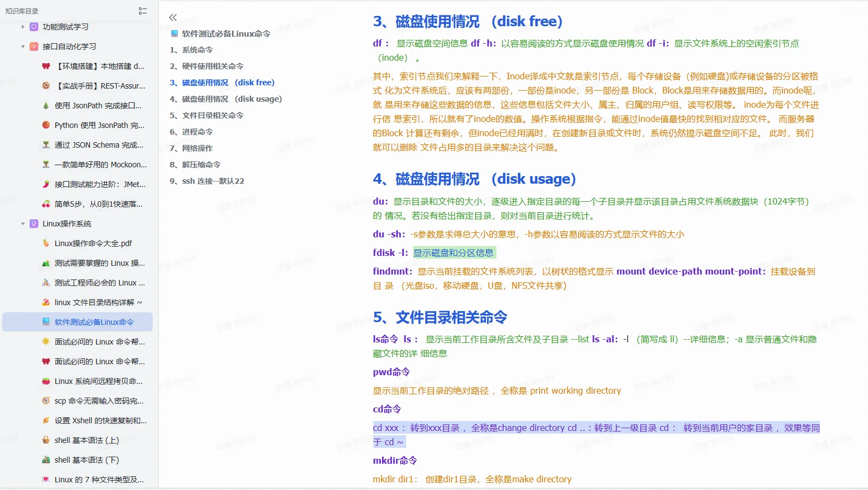Open Linux操作命令大全.pdf document
This screenshot has height=490, width=868.
(x=93, y=243)
